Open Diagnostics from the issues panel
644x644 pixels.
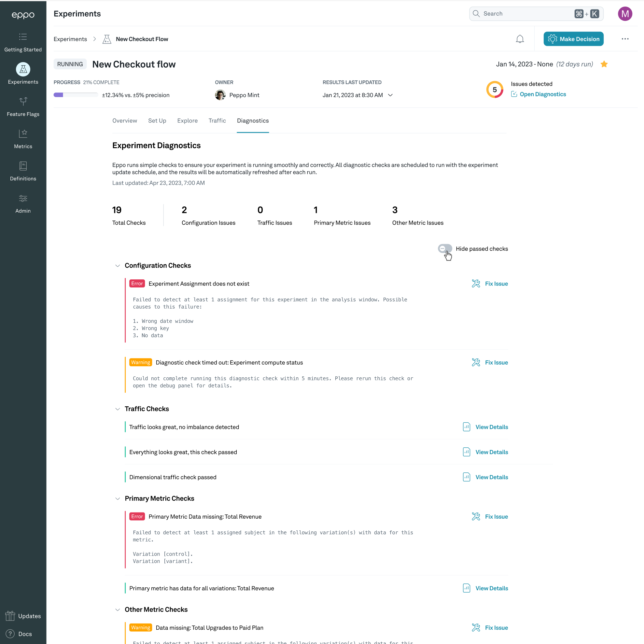click(x=543, y=94)
